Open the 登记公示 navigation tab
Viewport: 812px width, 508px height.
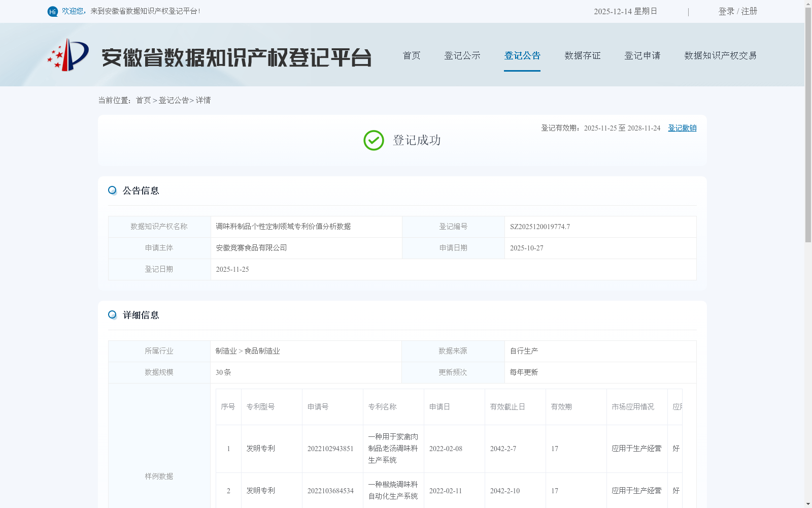[462, 55]
